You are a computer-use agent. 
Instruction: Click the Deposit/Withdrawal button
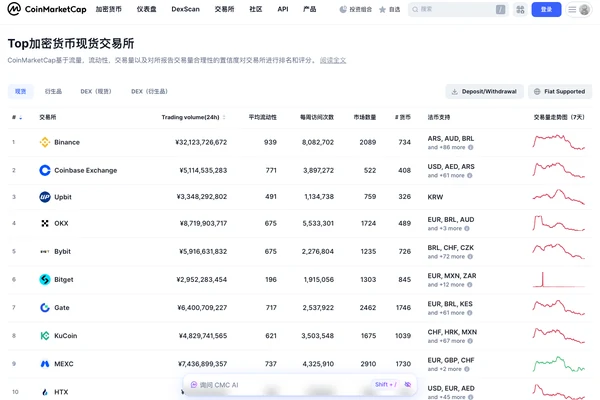(484, 91)
